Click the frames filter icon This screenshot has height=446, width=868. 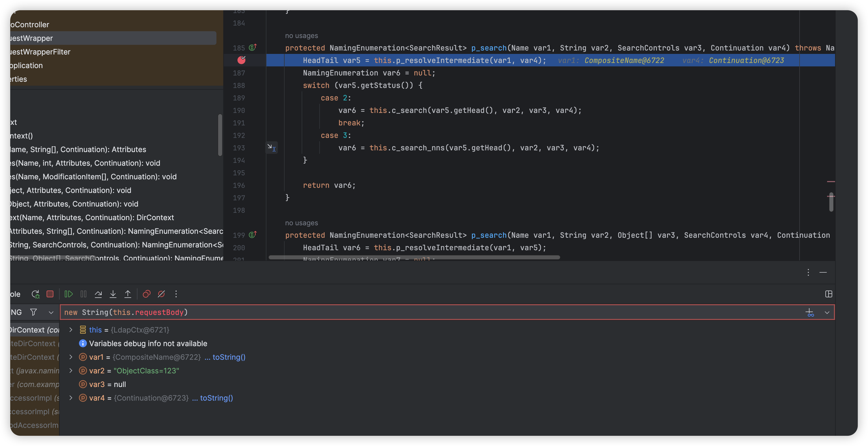pos(33,312)
